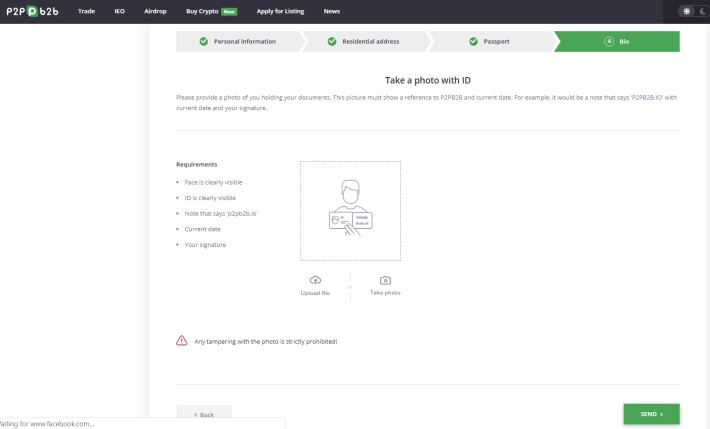
Task: Click the Personal information green checkmark icon
Action: click(204, 42)
